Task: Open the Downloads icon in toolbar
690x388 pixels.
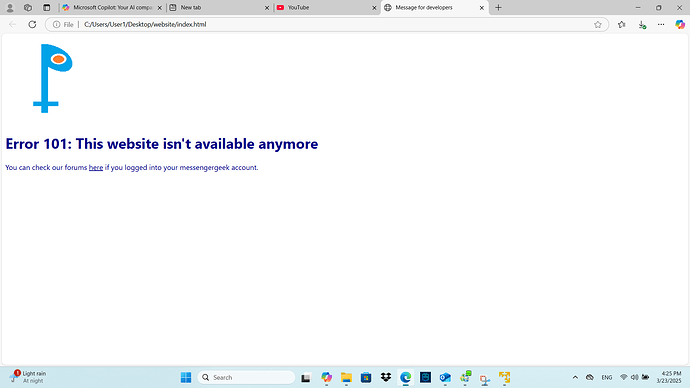Action: [642, 25]
